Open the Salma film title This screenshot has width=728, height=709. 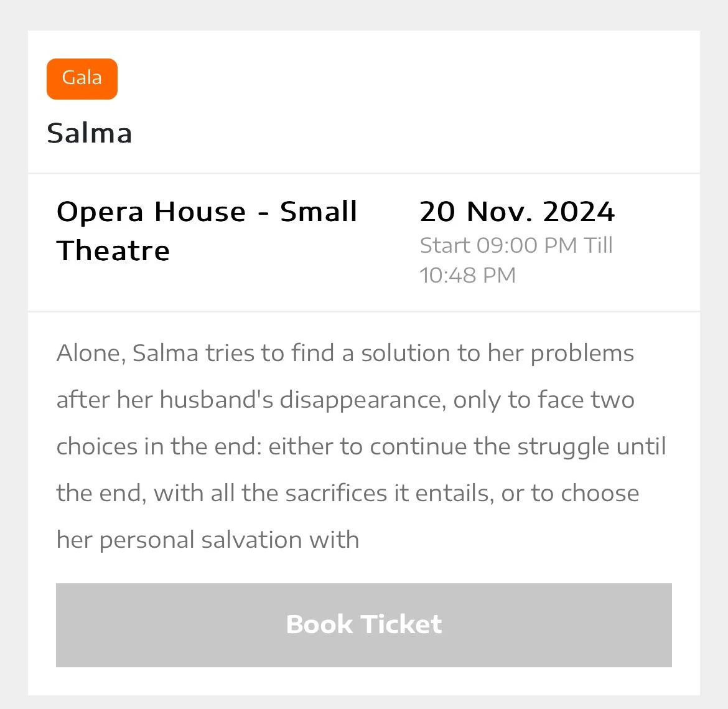[x=90, y=133]
